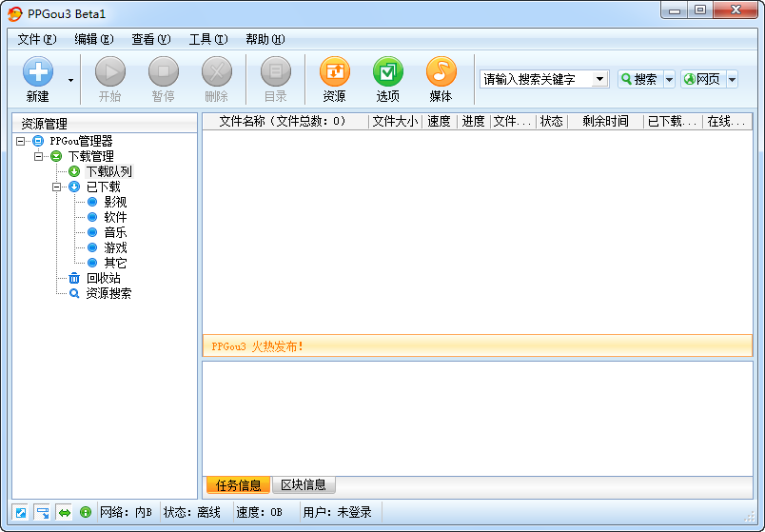Switch to the 区块信息 tab
The height and width of the screenshot is (532, 765).
(304, 485)
